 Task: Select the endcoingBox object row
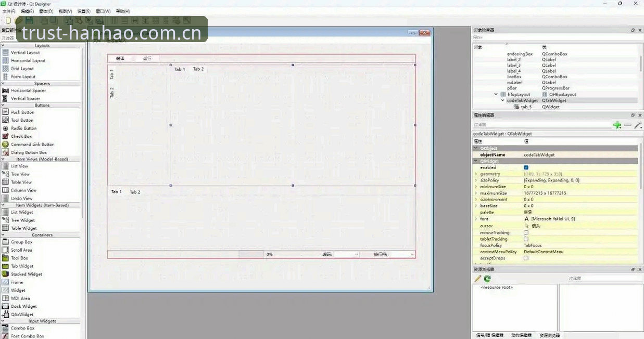click(x=556, y=54)
